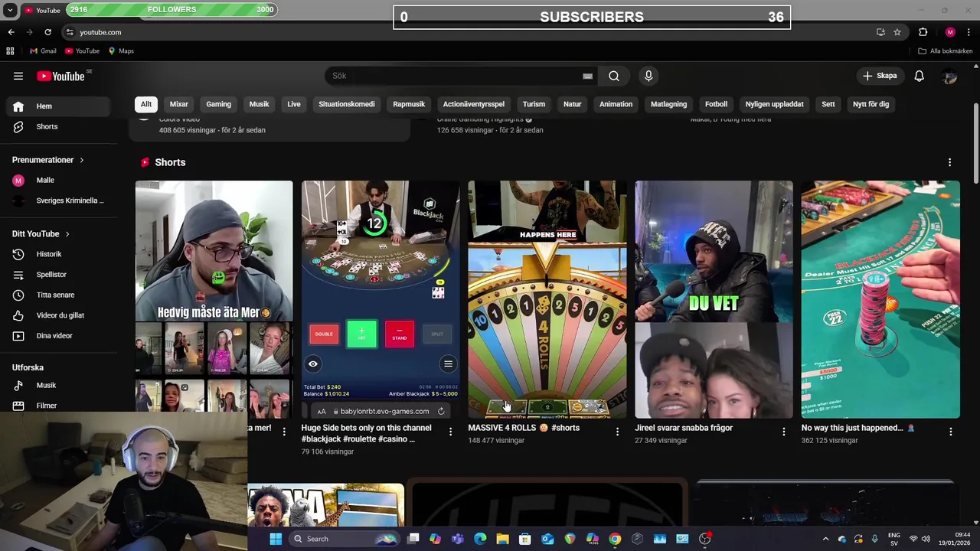Open the Maps bookmark

[x=121, y=51]
